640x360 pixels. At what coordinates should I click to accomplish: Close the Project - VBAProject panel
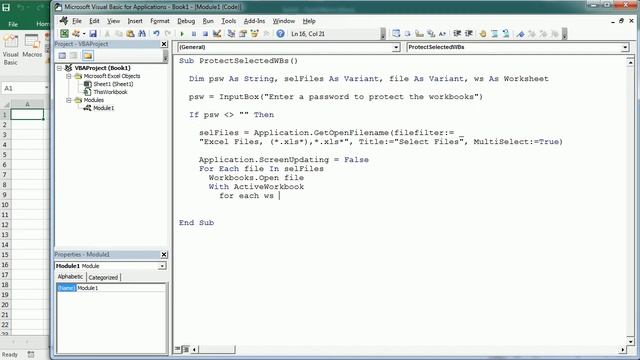[x=164, y=44]
